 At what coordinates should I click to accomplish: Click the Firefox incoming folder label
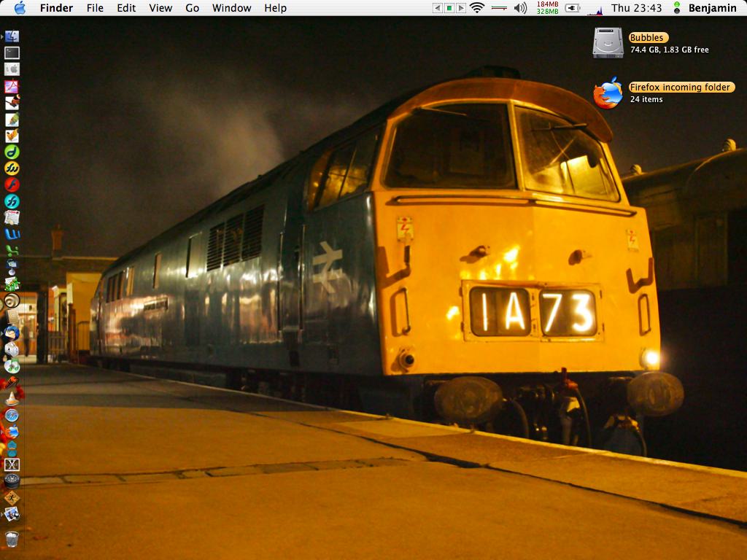[x=681, y=87]
